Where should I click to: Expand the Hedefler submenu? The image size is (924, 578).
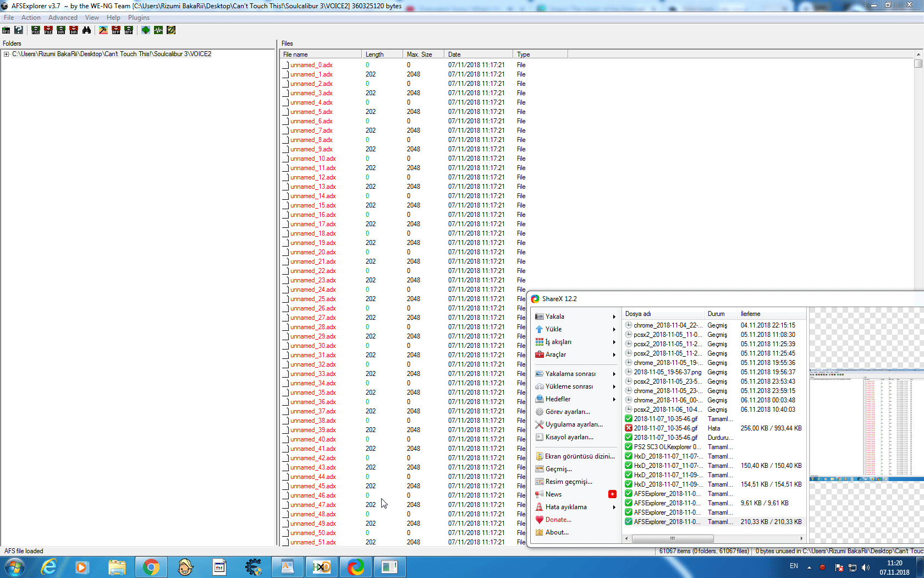614,399
